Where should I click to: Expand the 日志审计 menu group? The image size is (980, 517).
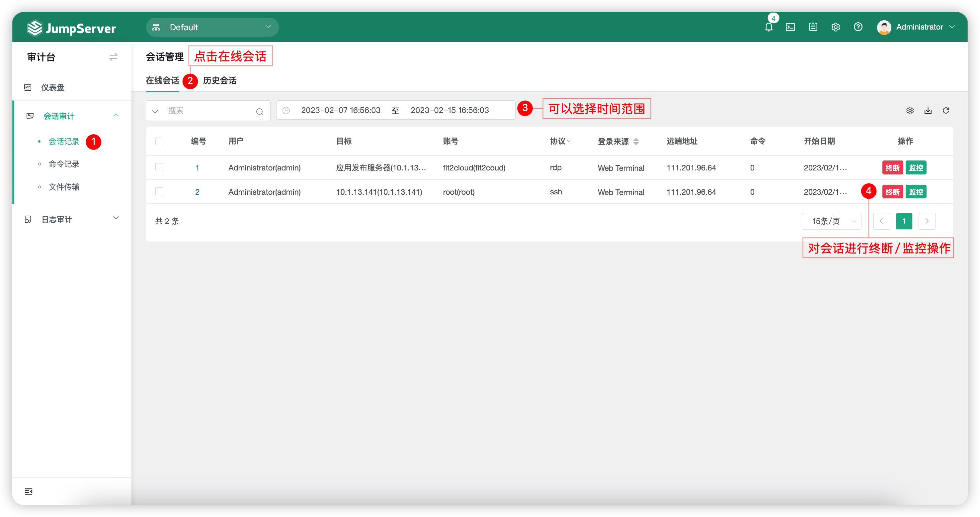[x=116, y=218]
